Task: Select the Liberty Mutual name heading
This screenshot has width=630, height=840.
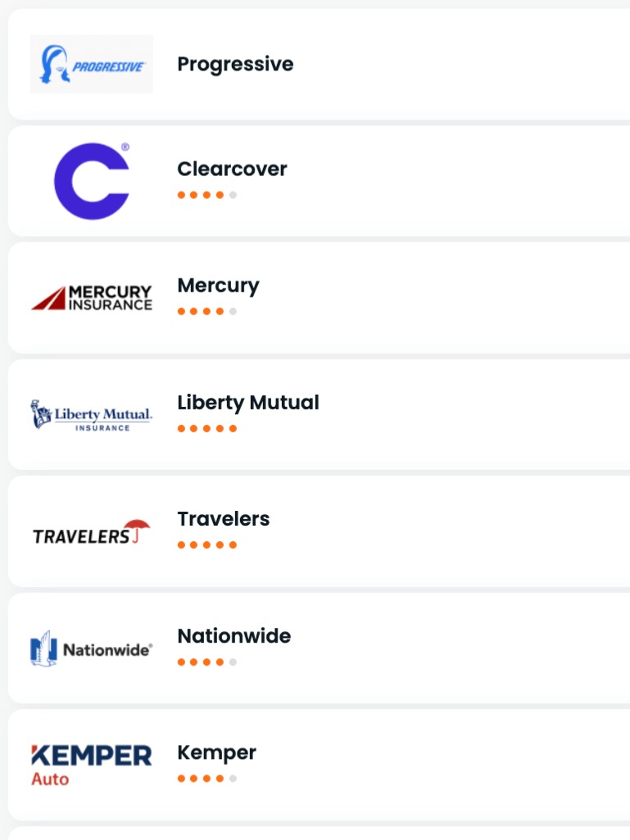Action: tap(248, 402)
